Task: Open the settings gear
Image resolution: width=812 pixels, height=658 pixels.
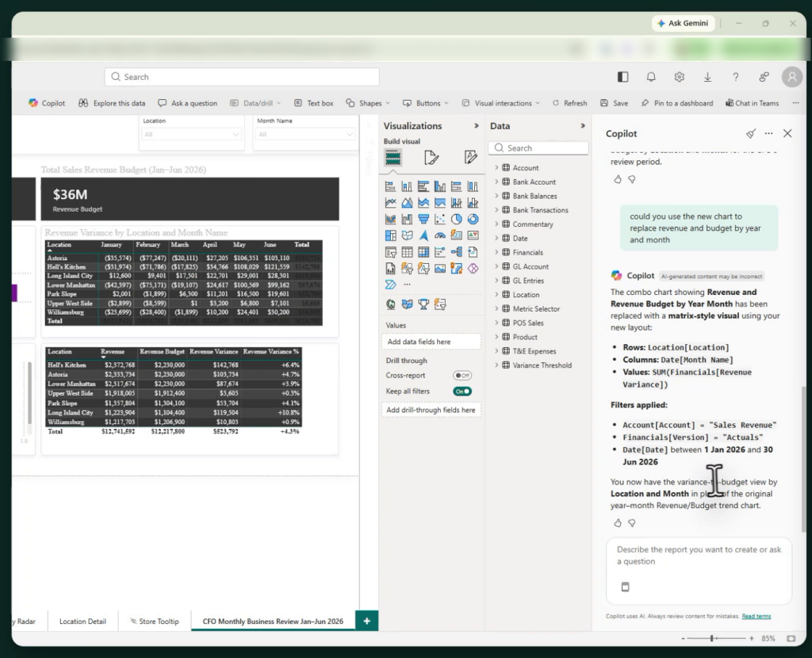Action: pyautogui.click(x=679, y=77)
